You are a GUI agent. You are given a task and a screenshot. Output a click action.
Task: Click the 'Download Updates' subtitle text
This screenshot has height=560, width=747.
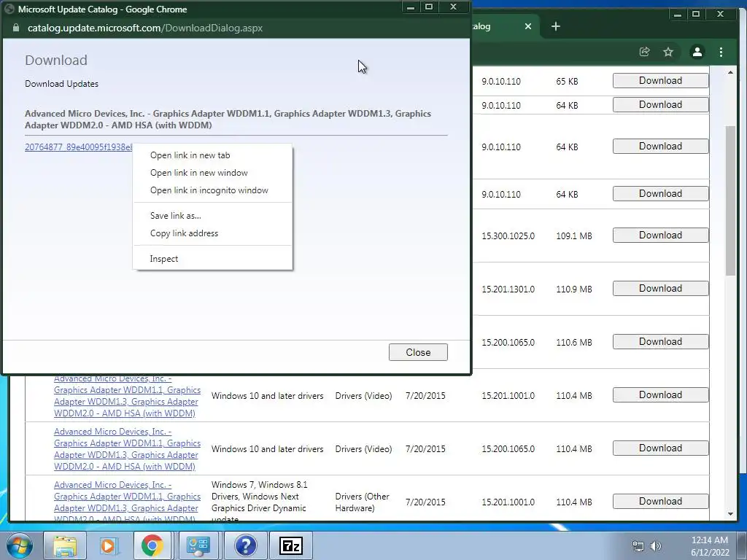click(x=61, y=84)
